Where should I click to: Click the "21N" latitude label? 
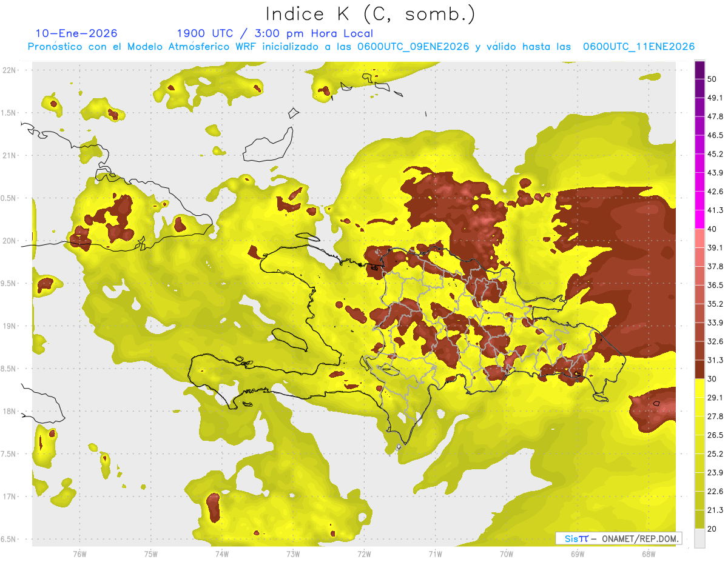[10, 155]
